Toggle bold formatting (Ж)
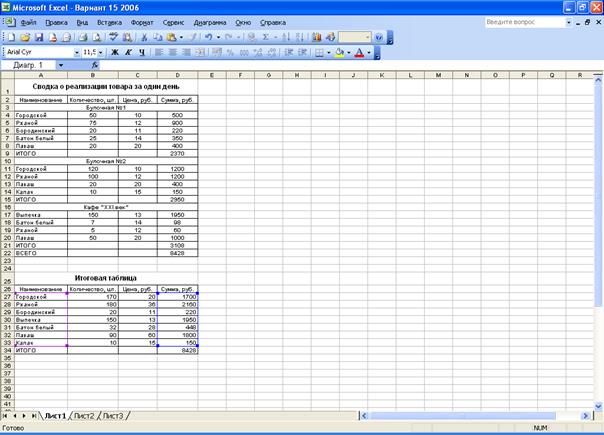Viewport: 604px width, 435px height. click(x=114, y=52)
